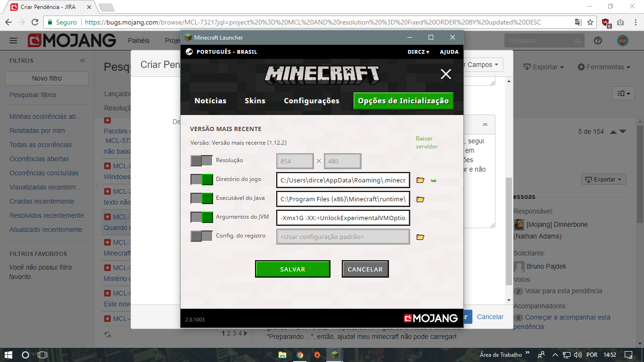Open Jira user profile avatar

click(x=623, y=41)
